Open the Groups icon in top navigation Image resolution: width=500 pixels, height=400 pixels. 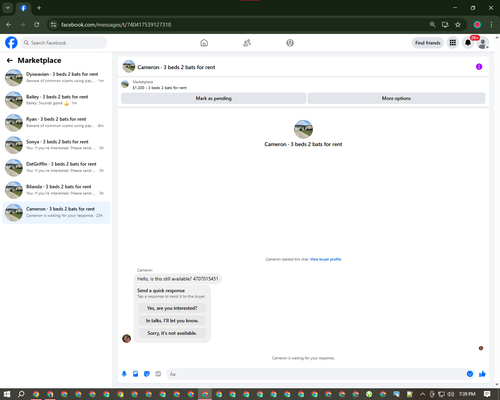tap(290, 43)
